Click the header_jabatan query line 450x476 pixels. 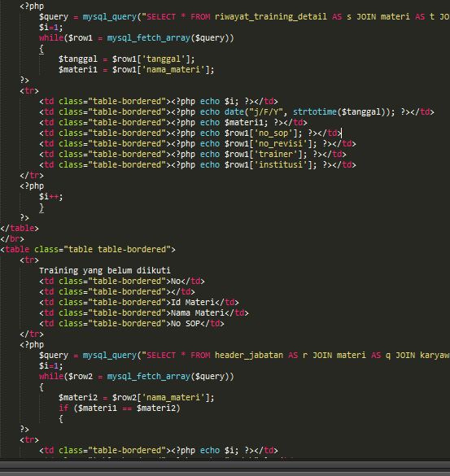(244, 356)
